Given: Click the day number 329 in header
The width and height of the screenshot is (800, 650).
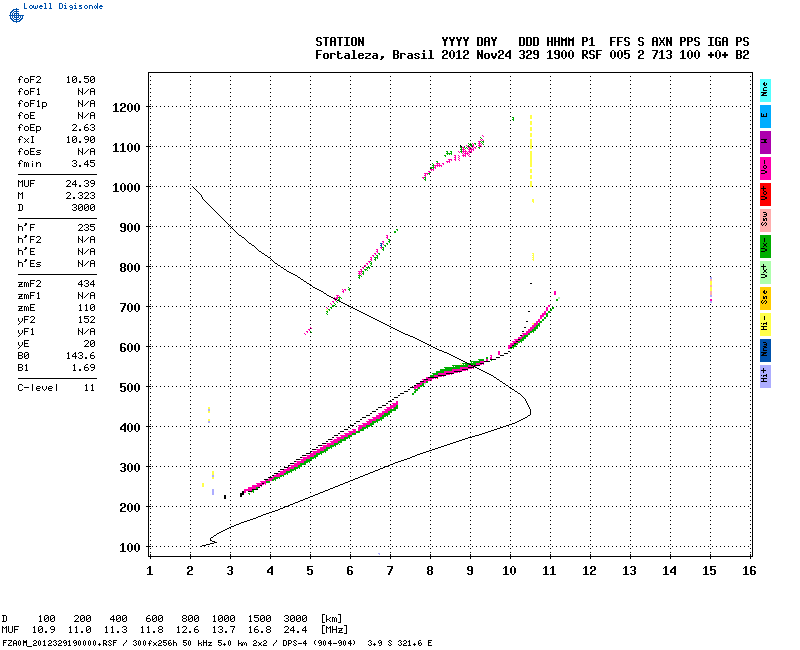Looking at the screenshot, I should [529, 55].
